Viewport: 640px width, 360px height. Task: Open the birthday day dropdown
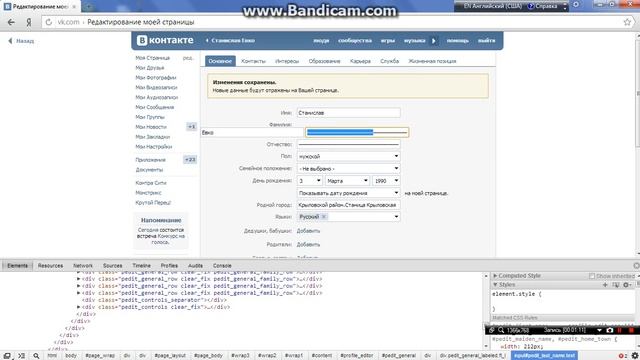(309, 181)
